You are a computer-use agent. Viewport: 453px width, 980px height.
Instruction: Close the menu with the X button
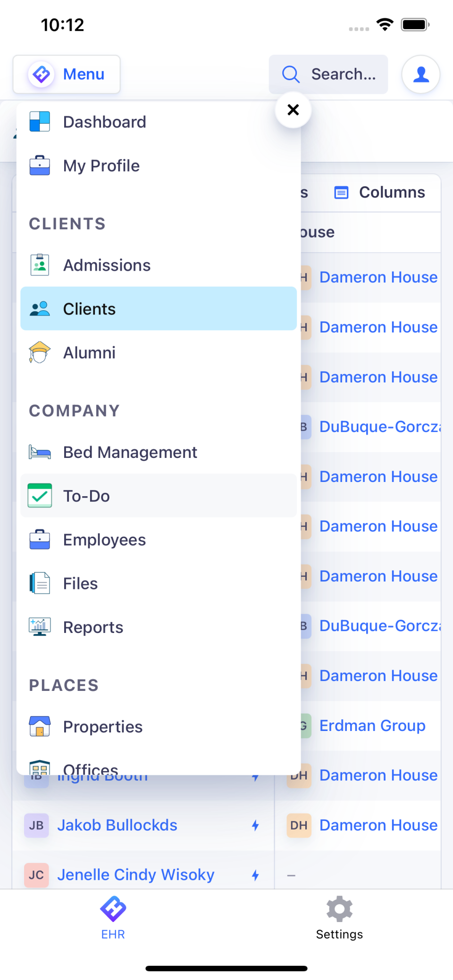tap(293, 109)
